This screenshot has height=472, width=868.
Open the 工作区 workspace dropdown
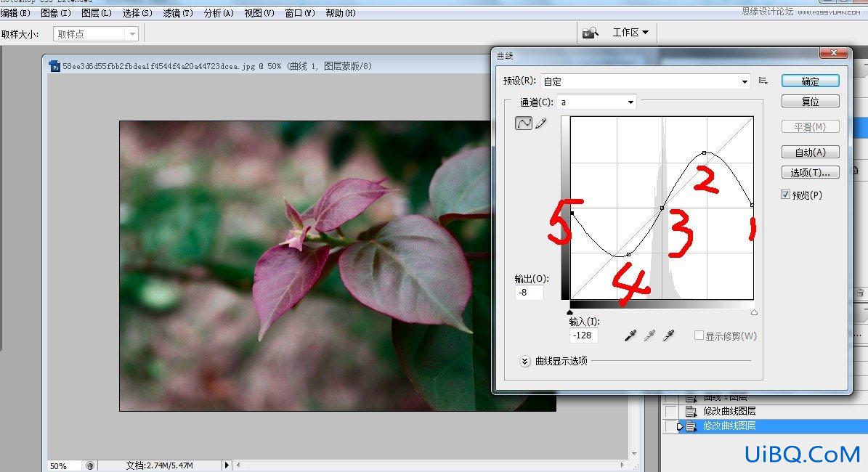[630, 33]
